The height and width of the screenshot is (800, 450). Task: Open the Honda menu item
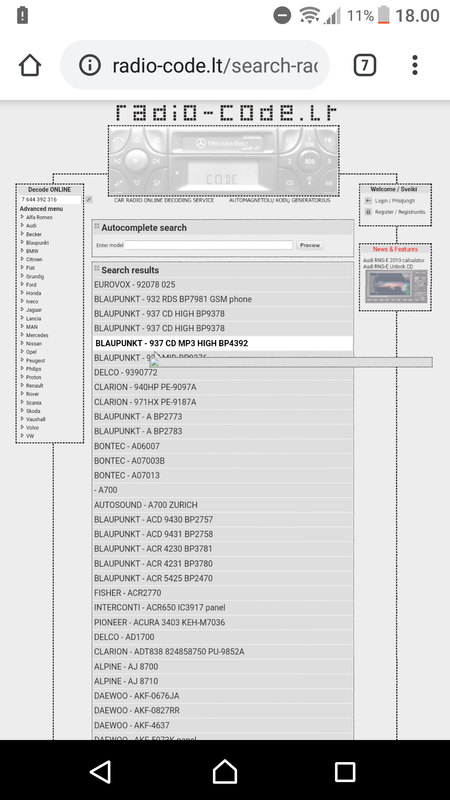pyautogui.click(x=34, y=293)
